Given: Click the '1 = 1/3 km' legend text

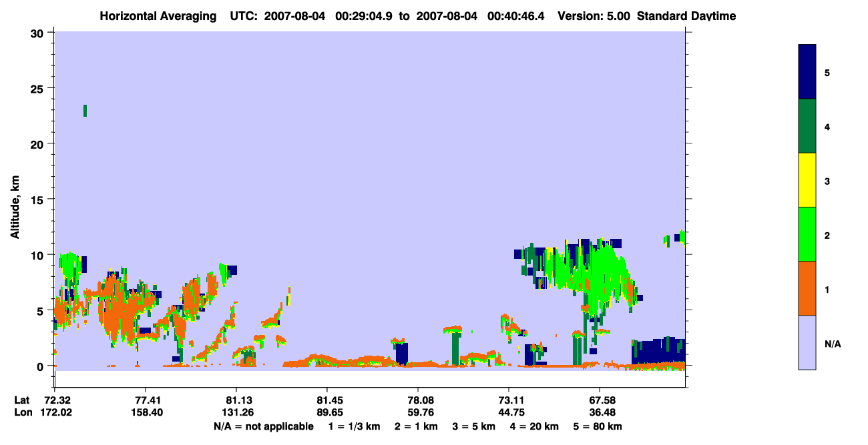Looking at the screenshot, I should click(355, 426).
